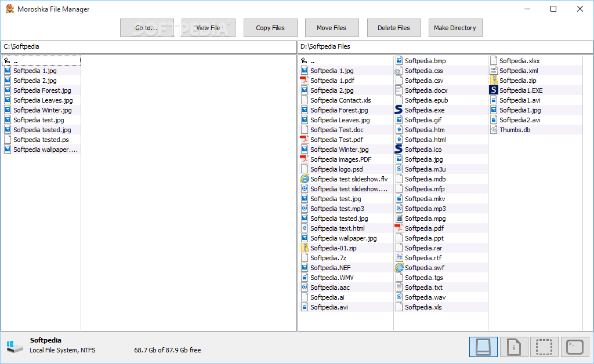Viewport: 594px width, 364px height.
Task: Click the browser icon of Softpedia test slideshow.flv
Action: point(305,179)
